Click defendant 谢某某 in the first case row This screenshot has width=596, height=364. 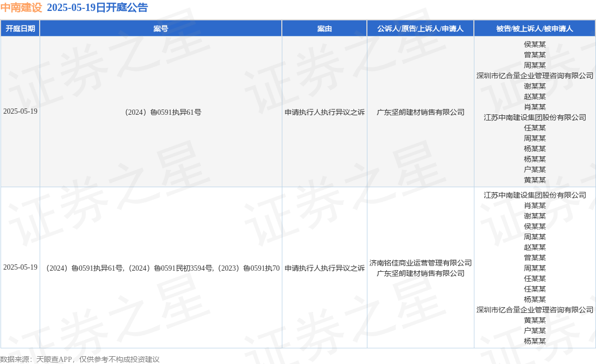[535, 86]
